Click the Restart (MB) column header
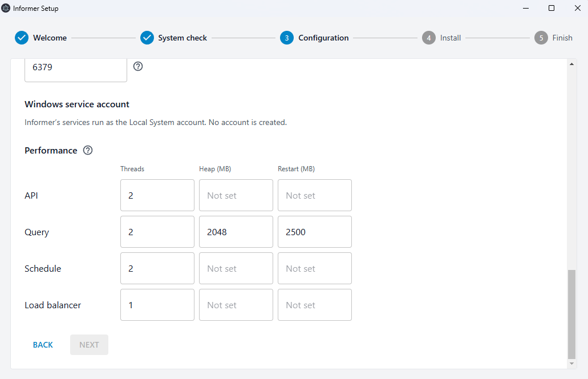Image resolution: width=588 pixels, height=379 pixels. [296, 169]
